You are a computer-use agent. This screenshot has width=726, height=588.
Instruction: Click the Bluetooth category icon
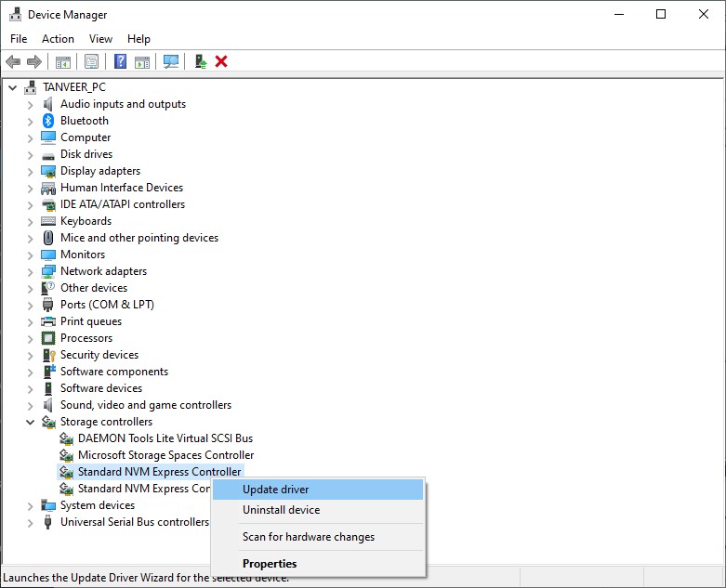pos(48,121)
